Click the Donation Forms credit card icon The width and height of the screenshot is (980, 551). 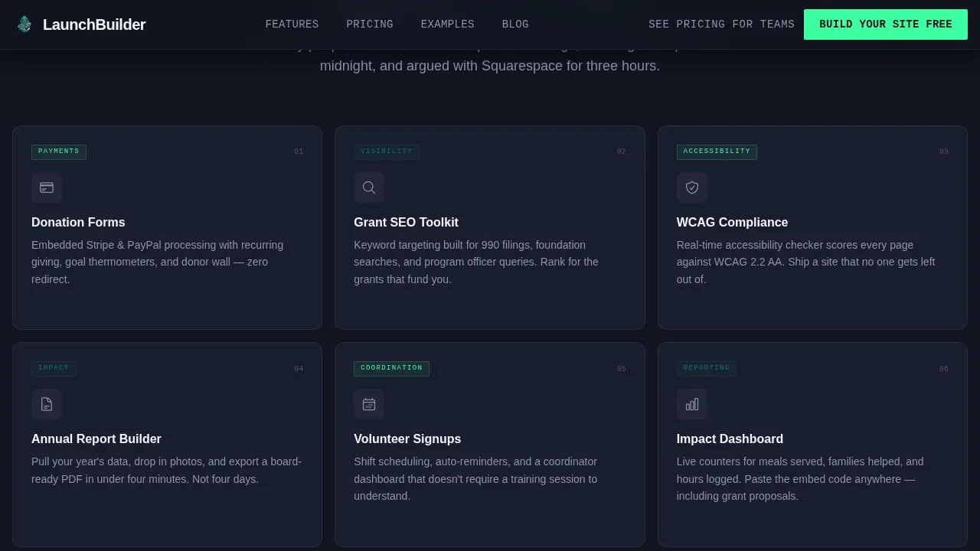[x=47, y=187]
